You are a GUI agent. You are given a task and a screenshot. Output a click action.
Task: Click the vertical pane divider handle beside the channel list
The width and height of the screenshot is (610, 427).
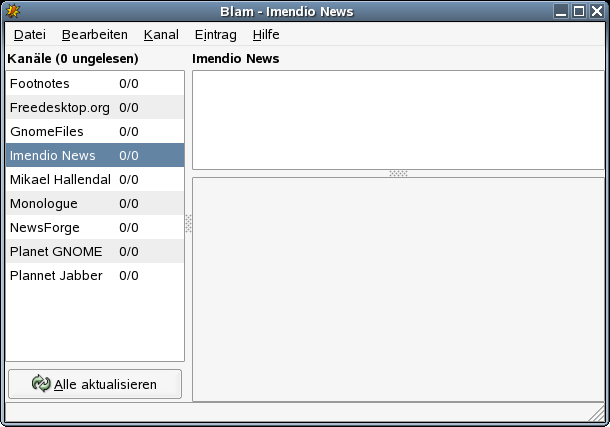pyautogui.click(x=188, y=224)
